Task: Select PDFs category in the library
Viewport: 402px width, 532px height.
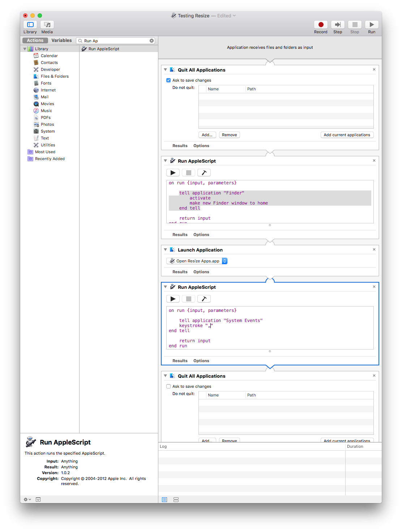Action: pos(46,117)
